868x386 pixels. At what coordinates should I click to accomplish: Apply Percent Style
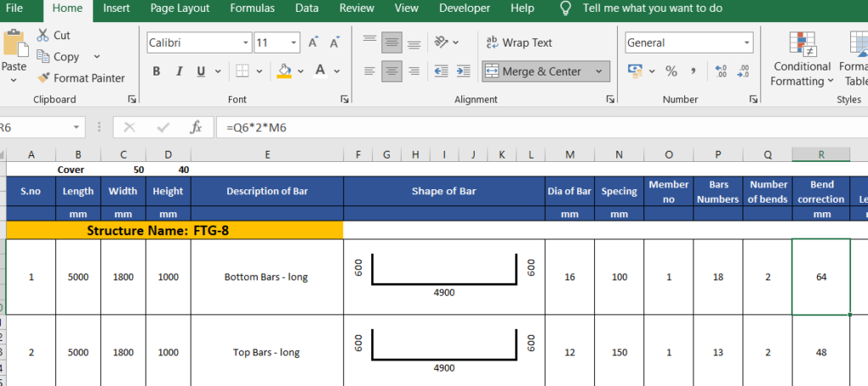(671, 71)
